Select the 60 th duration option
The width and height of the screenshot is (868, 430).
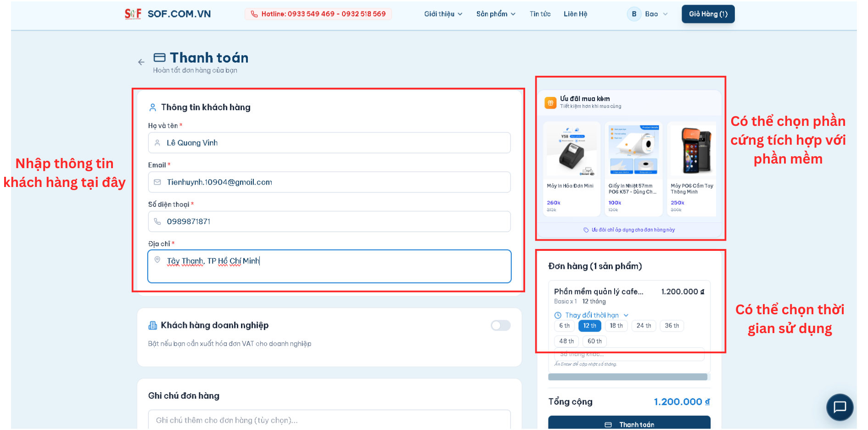[594, 341]
